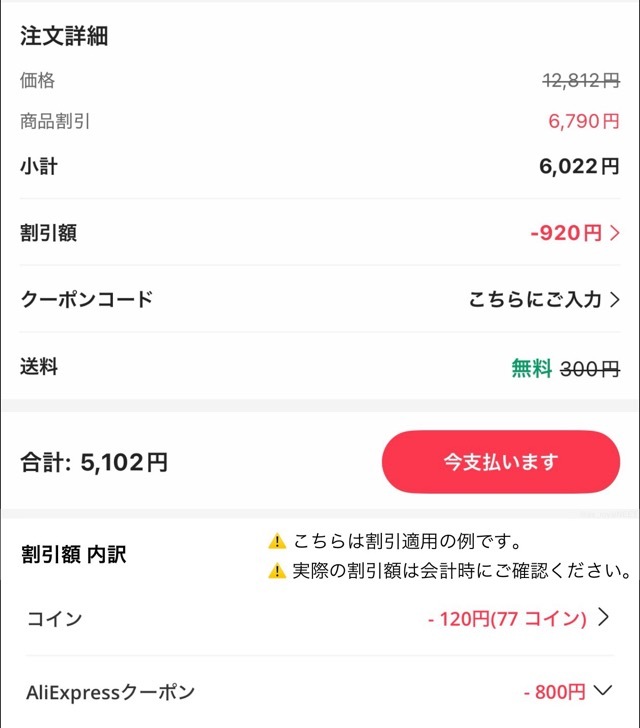Click warning icon beside 実際の割引額 notice
This screenshot has height=728, width=640.
point(277,572)
